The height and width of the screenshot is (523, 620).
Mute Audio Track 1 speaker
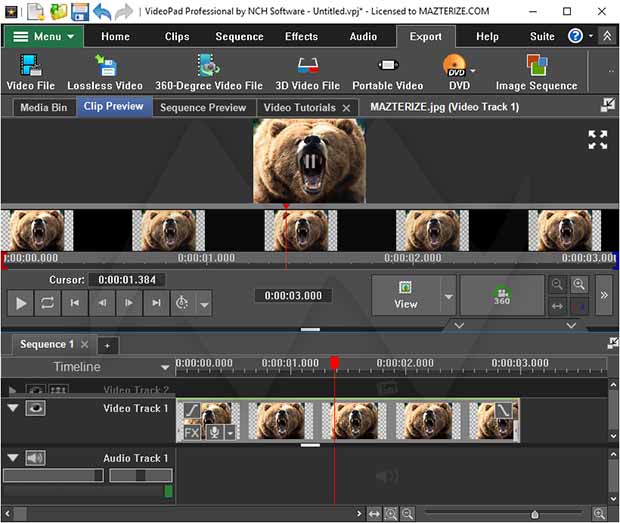click(x=36, y=458)
